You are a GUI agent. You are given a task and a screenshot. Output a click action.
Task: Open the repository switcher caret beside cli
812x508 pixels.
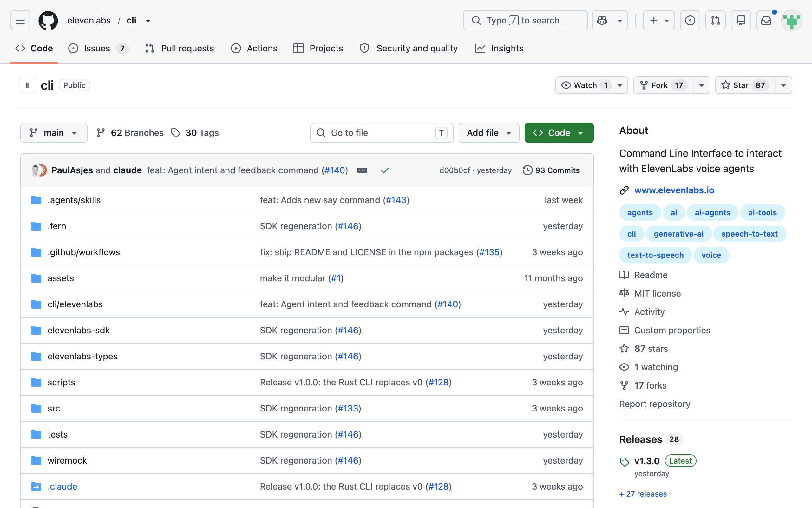148,21
